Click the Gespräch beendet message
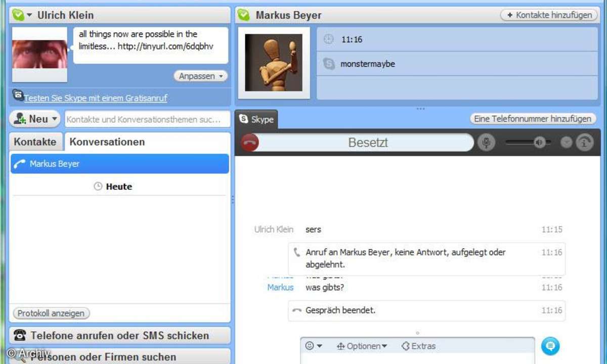The width and height of the screenshot is (607, 364). (426, 310)
